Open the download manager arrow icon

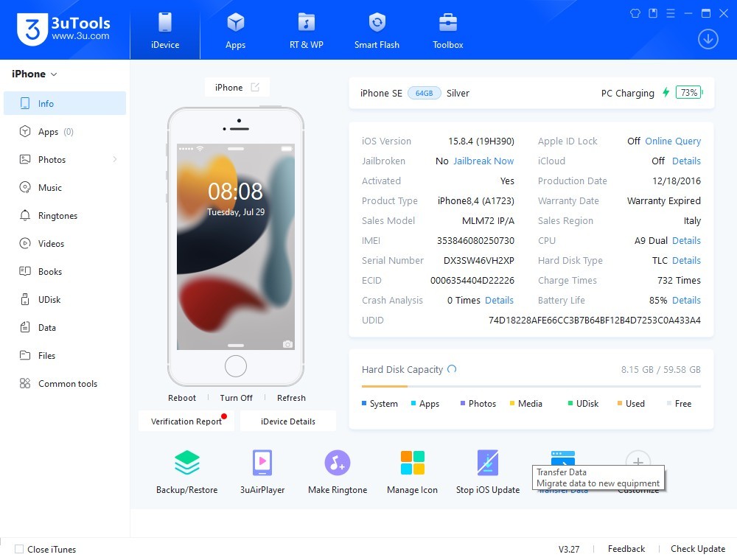click(x=708, y=39)
